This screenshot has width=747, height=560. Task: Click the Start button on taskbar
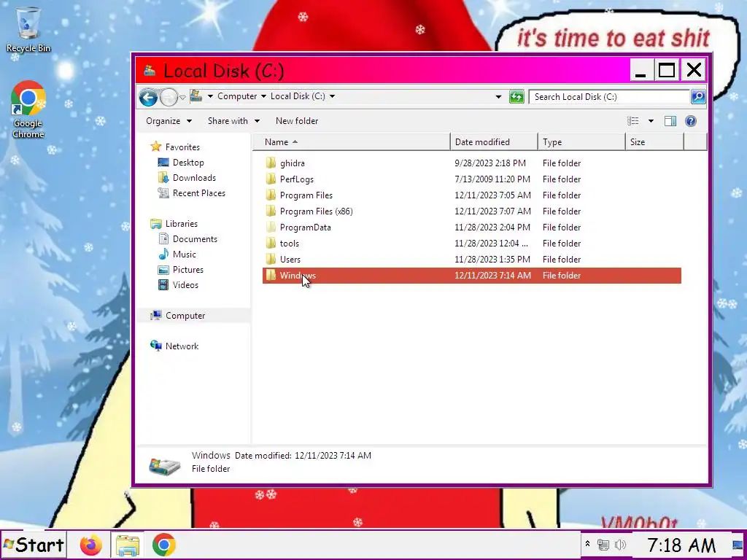point(34,545)
